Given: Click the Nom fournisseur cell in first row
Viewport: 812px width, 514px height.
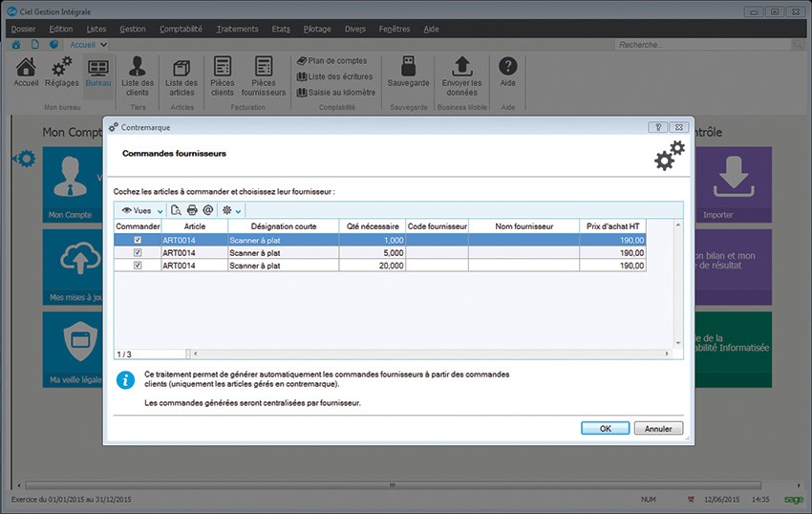Looking at the screenshot, I should click(x=524, y=241).
